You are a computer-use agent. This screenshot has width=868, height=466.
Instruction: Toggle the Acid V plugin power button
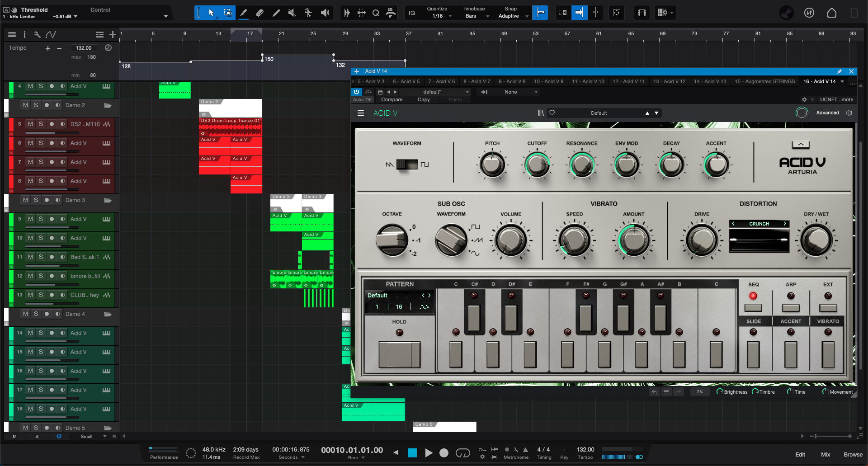point(357,92)
